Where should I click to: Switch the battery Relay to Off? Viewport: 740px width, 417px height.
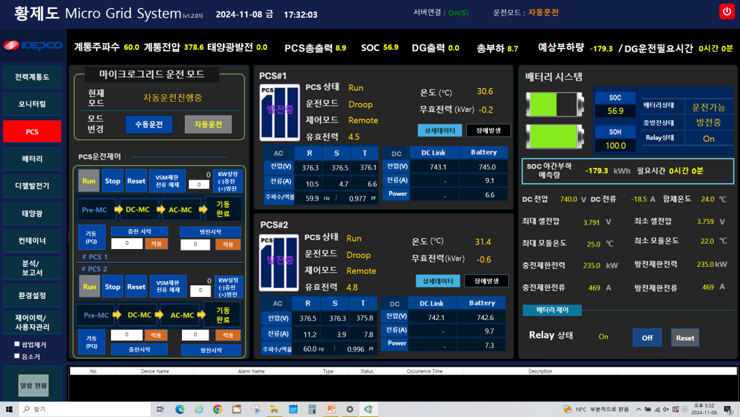pyautogui.click(x=647, y=337)
